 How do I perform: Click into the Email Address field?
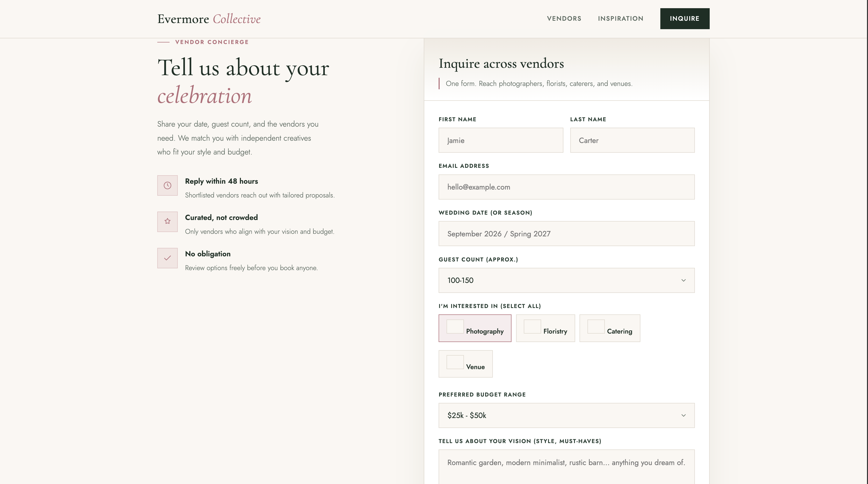[x=566, y=187]
